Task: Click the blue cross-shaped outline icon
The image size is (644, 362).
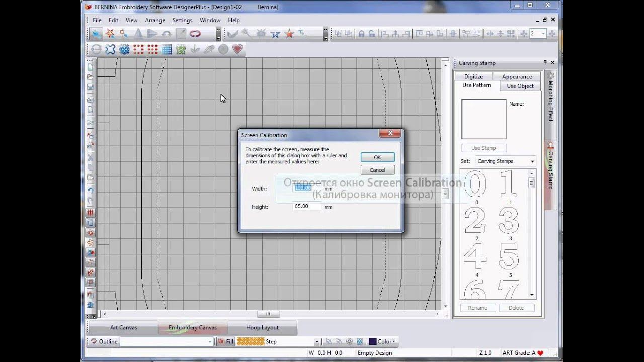Action: (110, 49)
